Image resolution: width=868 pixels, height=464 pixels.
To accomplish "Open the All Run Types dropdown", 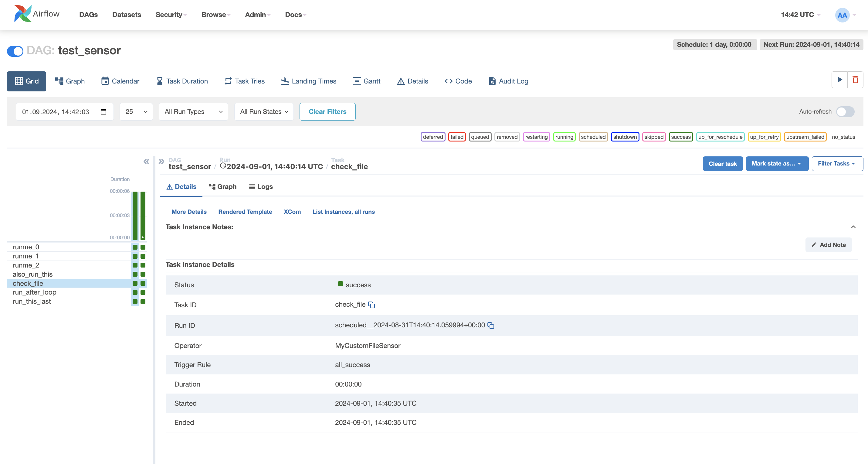I will (193, 112).
